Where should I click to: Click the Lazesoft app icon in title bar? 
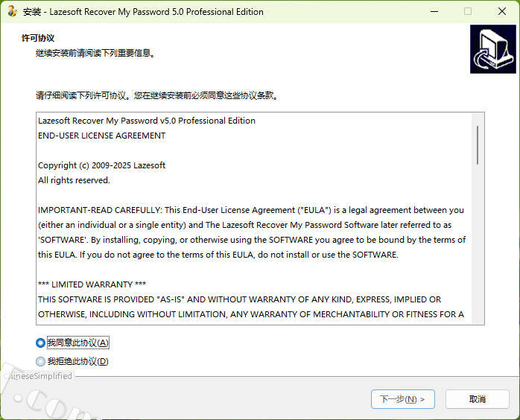coord(12,11)
